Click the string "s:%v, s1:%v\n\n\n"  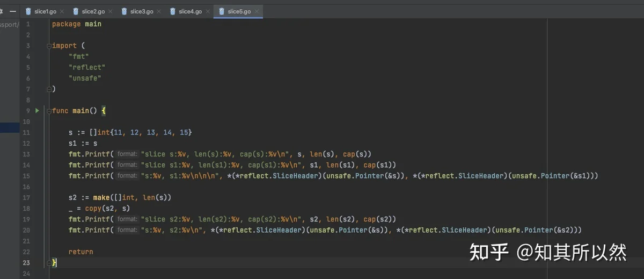click(x=180, y=176)
